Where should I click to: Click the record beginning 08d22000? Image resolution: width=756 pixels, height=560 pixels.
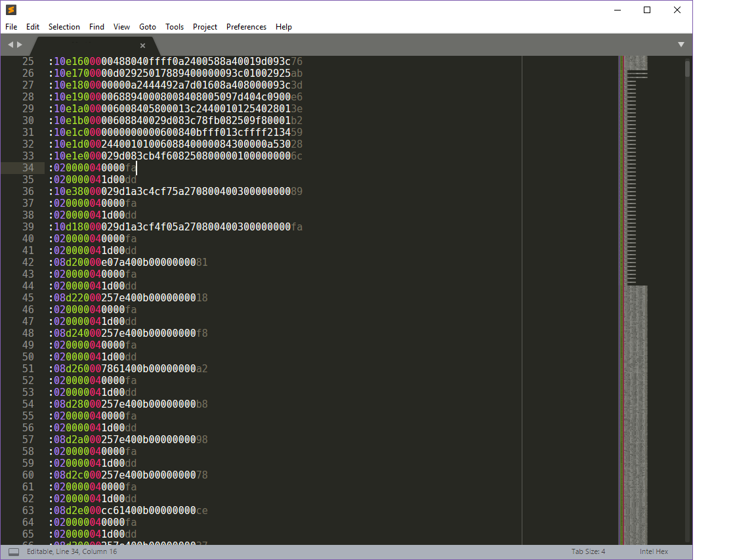[x=128, y=298]
